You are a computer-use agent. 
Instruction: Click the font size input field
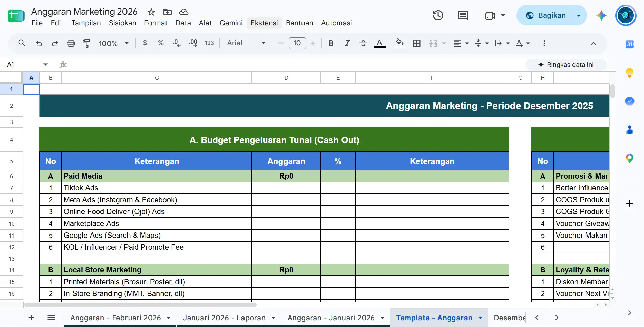point(297,43)
